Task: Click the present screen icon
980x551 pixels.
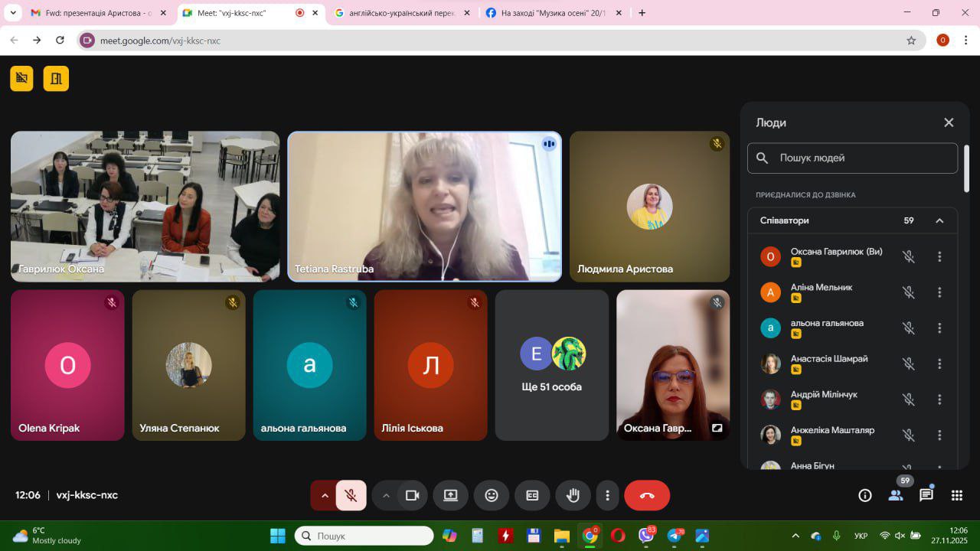Action: [450, 495]
